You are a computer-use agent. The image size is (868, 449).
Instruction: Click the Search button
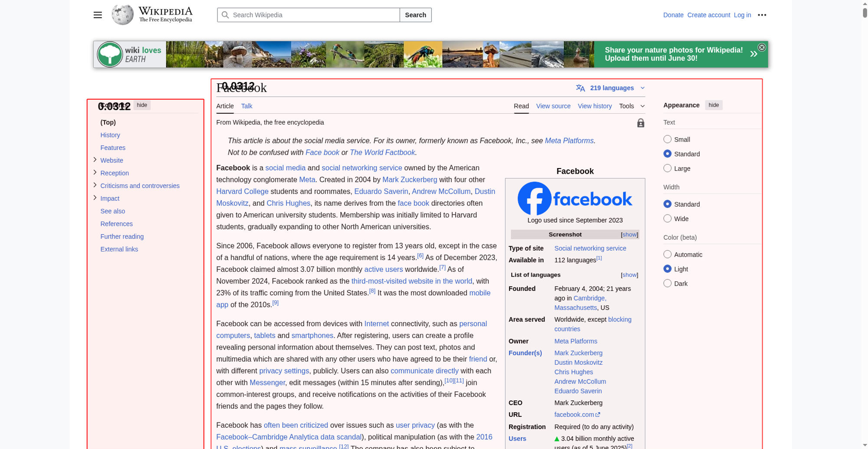tap(415, 15)
